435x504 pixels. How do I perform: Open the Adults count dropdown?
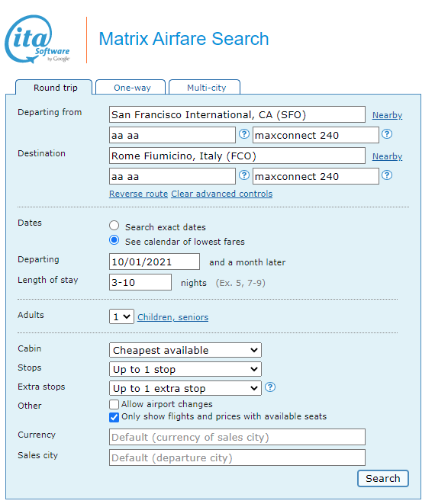coord(121,316)
